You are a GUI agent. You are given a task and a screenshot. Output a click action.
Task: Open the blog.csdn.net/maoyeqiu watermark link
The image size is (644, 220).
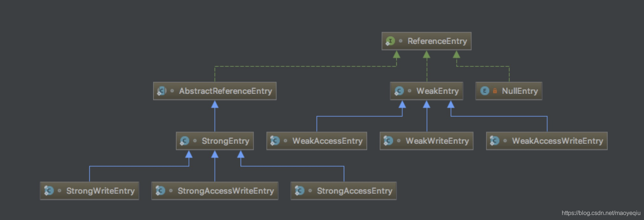coord(601,213)
